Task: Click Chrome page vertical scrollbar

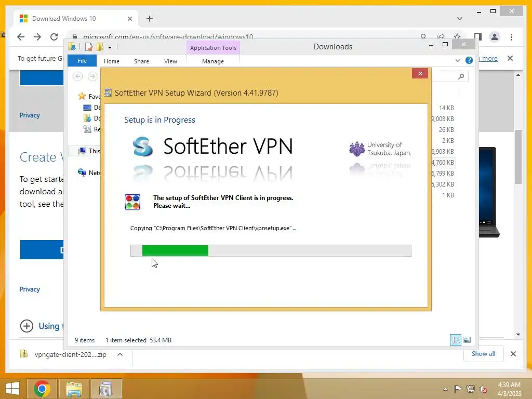Action: pos(518,157)
